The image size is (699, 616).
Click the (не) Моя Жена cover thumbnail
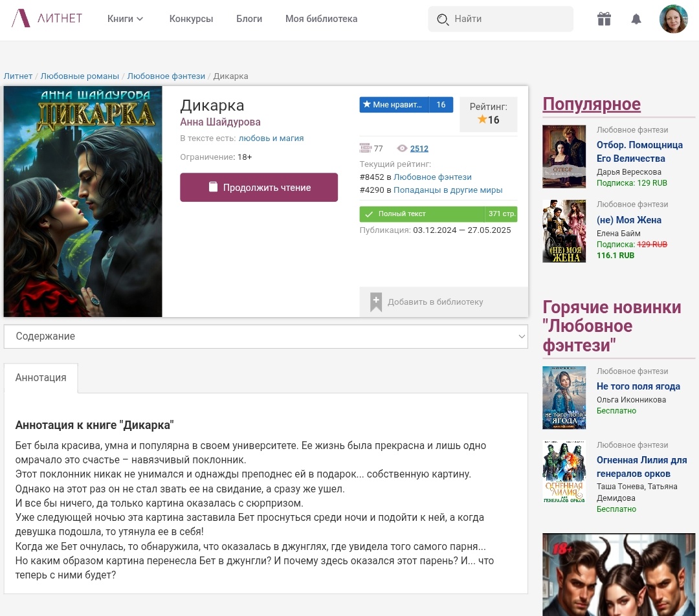coord(564,231)
